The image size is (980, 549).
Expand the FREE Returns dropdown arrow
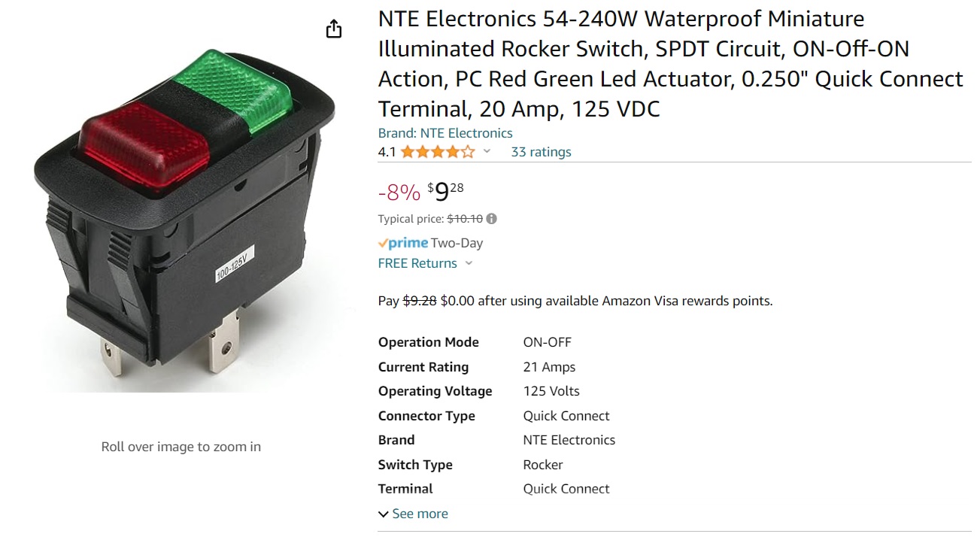(x=469, y=263)
